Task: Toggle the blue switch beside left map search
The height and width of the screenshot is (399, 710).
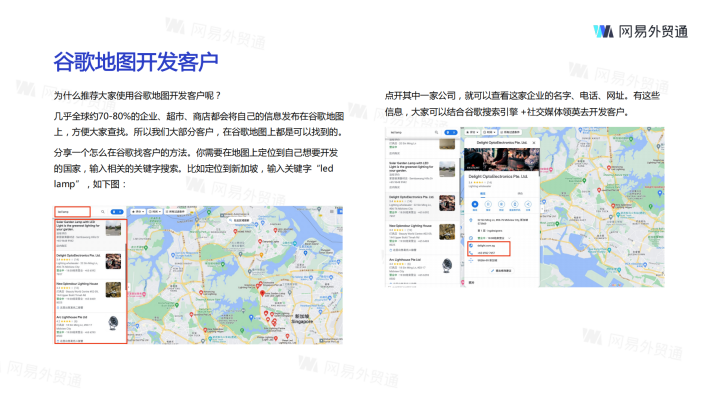Action: 117,212
